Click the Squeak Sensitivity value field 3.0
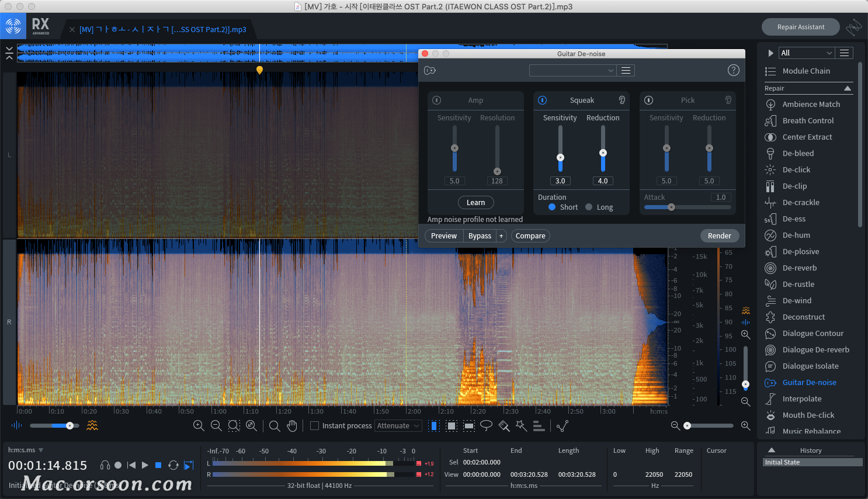The width and height of the screenshot is (868, 499). tap(560, 181)
